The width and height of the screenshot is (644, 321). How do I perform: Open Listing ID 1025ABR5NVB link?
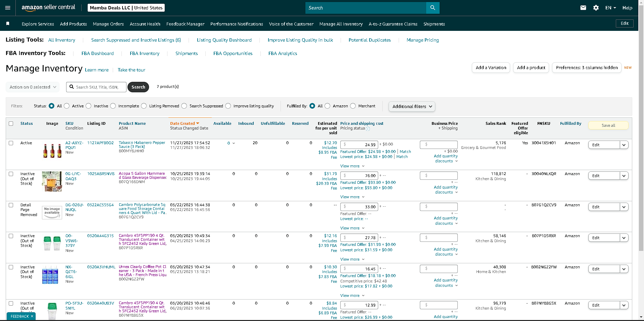coord(101,174)
